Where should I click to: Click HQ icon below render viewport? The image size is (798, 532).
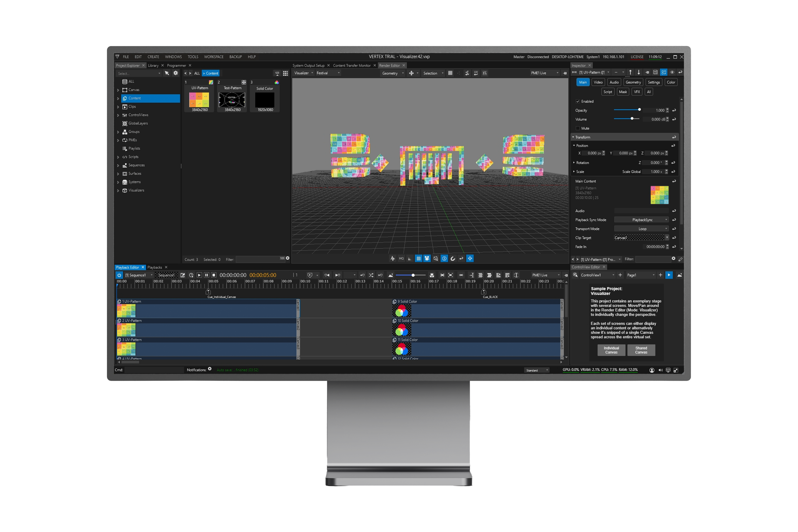(x=401, y=259)
